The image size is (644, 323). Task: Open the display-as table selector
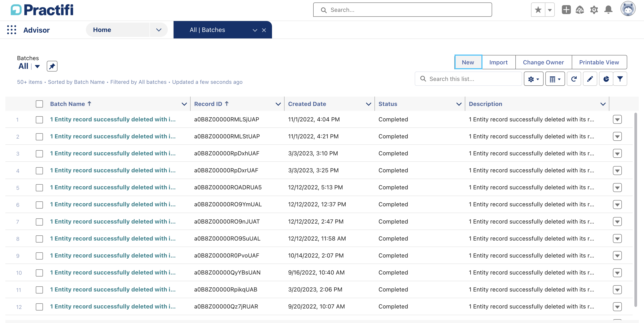click(555, 79)
